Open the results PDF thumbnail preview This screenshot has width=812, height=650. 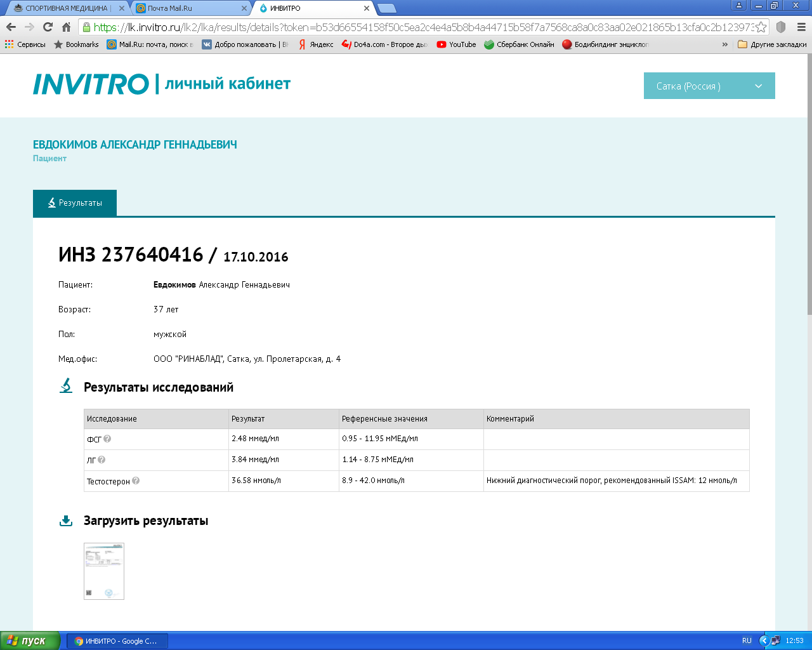pos(104,571)
